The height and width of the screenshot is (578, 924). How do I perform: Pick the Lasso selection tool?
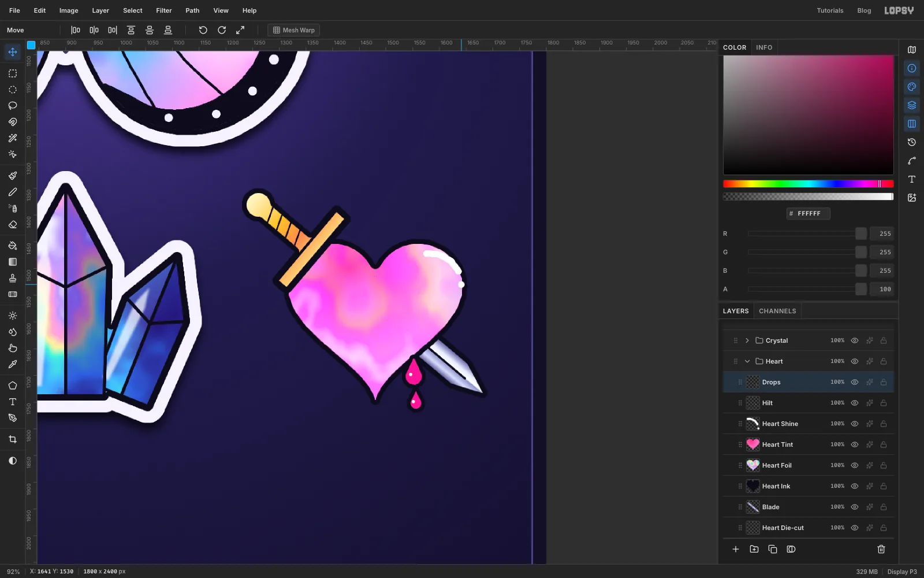coord(13,106)
